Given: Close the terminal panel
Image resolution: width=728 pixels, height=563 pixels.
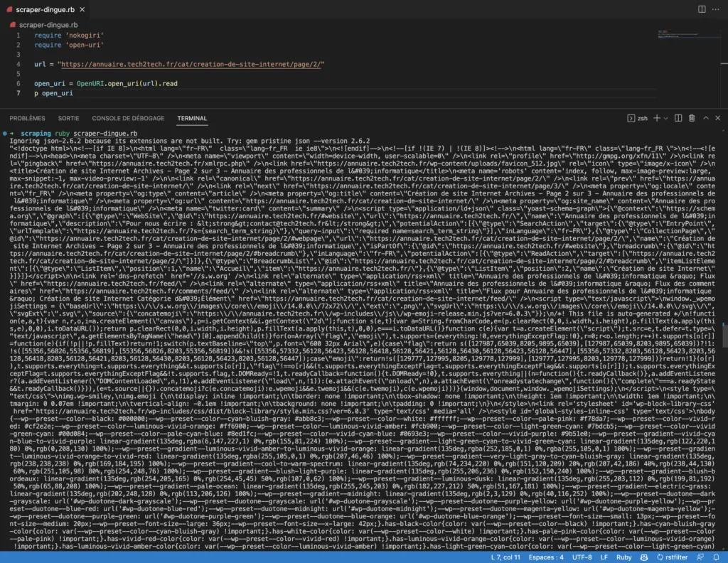Looking at the screenshot, I should (718, 118).
